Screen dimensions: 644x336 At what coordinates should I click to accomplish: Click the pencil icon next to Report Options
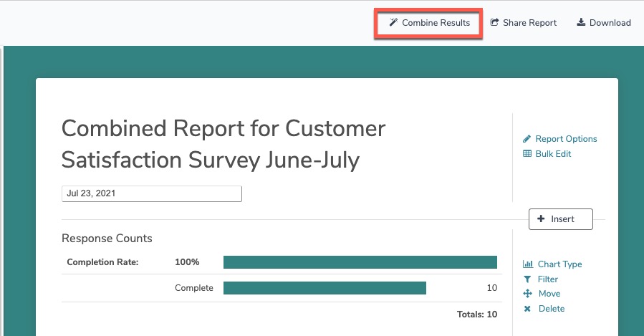pyautogui.click(x=527, y=139)
